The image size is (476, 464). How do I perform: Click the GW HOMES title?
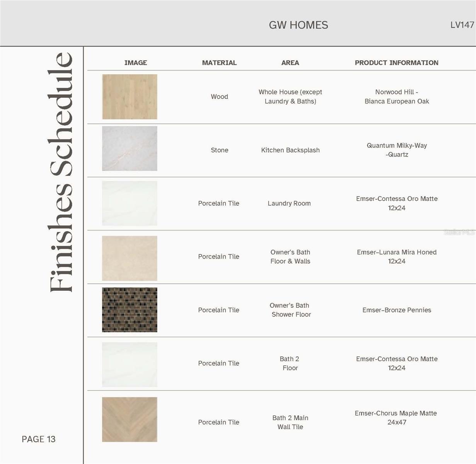point(299,25)
